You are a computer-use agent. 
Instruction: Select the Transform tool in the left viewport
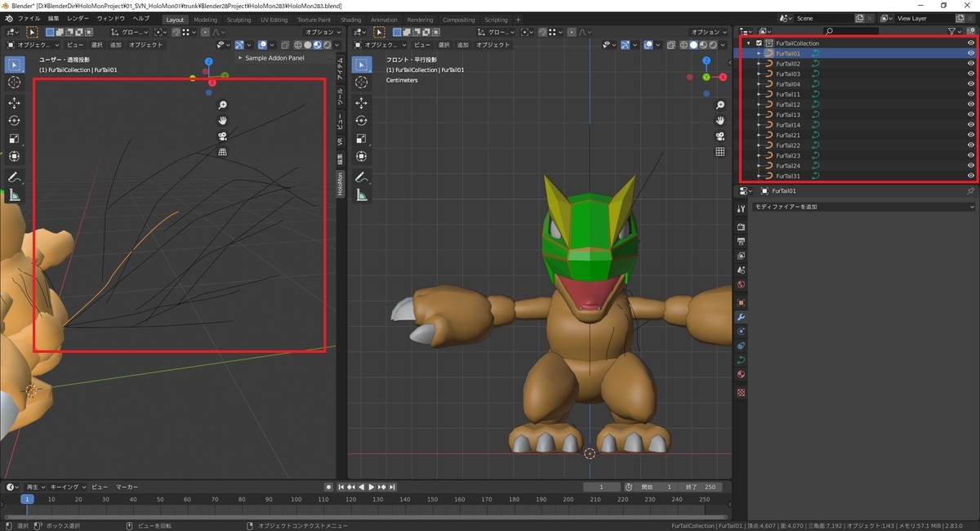pyautogui.click(x=15, y=157)
